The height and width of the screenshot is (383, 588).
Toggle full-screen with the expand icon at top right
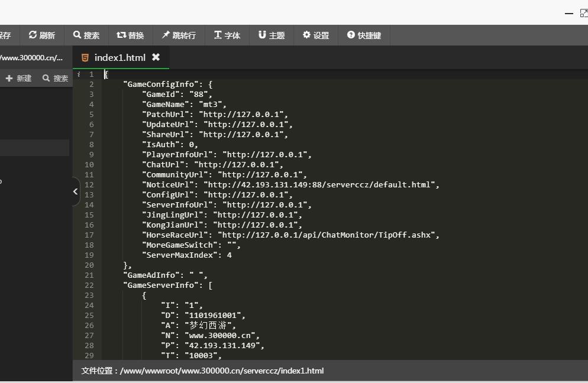[x=584, y=13]
